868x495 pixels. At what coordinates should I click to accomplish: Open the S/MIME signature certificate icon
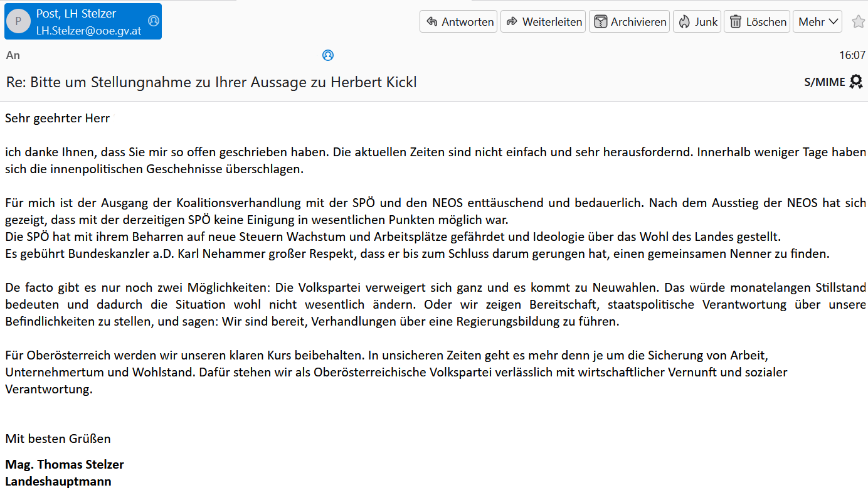[x=856, y=82]
